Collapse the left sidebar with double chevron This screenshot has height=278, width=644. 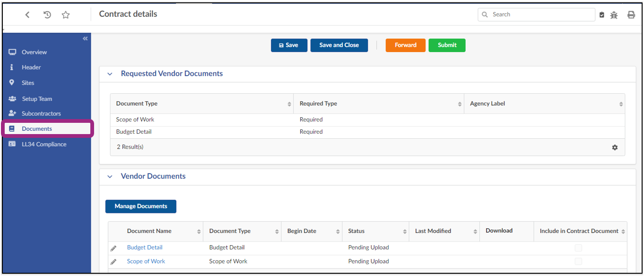click(85, 38)
